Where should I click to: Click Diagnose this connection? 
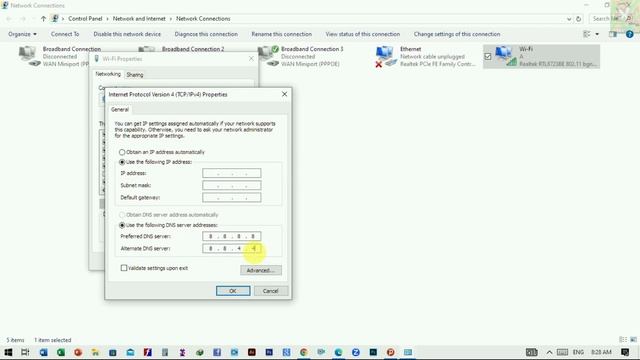206,34
